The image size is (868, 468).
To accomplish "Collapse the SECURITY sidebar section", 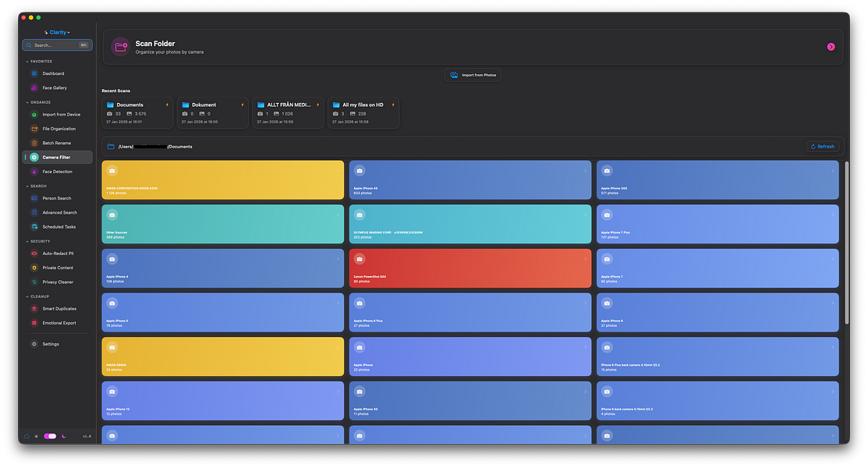I will pyautogui.click(x=27, y=242).
